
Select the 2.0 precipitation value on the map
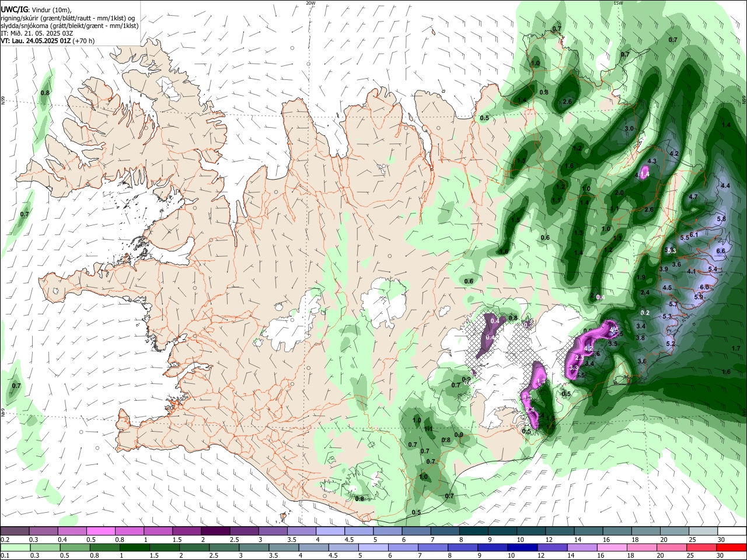pyautogui.click(x=619, y=192)
